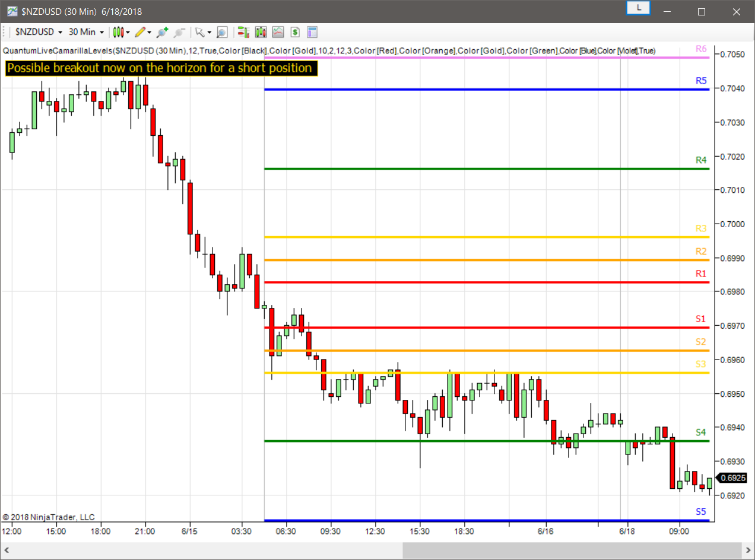Expand the chart style dropdown arrow
This screenshot has height=560, width=755.
click(128, 32)
